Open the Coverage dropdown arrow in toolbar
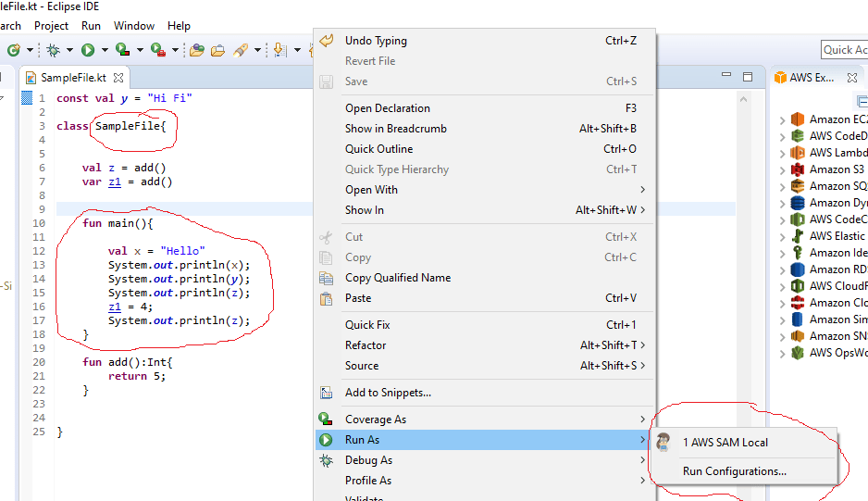The width and height of the screenshot is (868, 501). (x=140, y=50)
